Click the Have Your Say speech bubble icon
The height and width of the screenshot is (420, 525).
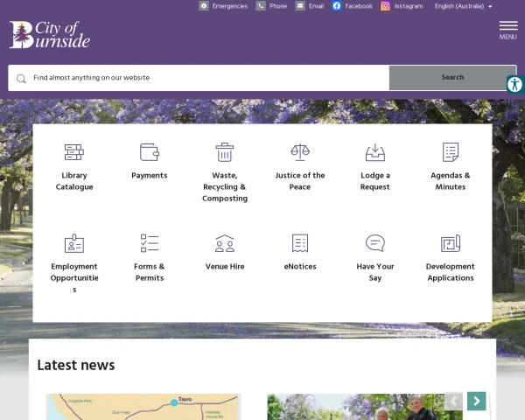click(x=375, y=243)
